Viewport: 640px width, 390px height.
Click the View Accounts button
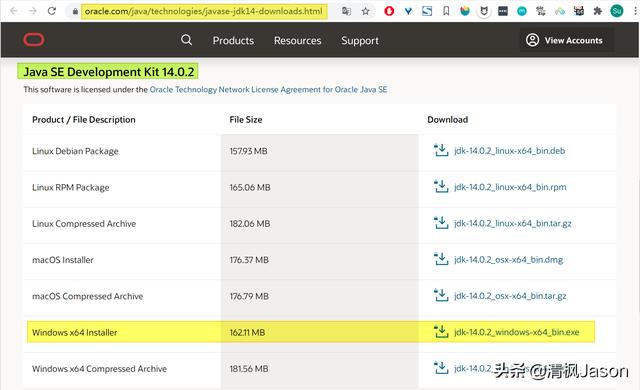tap(567, 40)
